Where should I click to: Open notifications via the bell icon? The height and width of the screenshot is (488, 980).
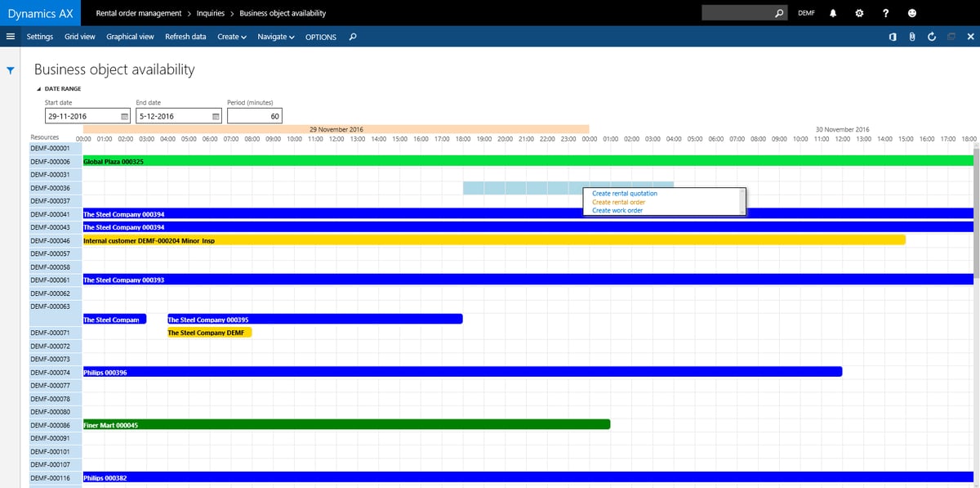point(834,13)
